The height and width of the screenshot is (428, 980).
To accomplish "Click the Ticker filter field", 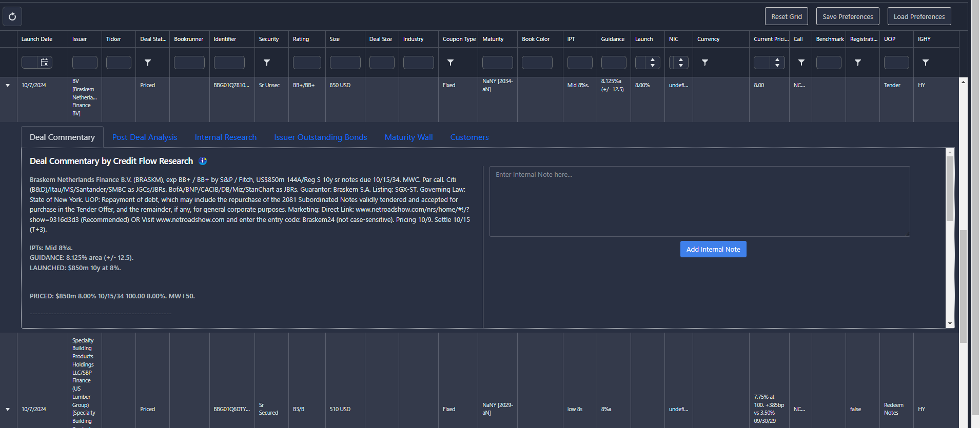I will point(119,63).
